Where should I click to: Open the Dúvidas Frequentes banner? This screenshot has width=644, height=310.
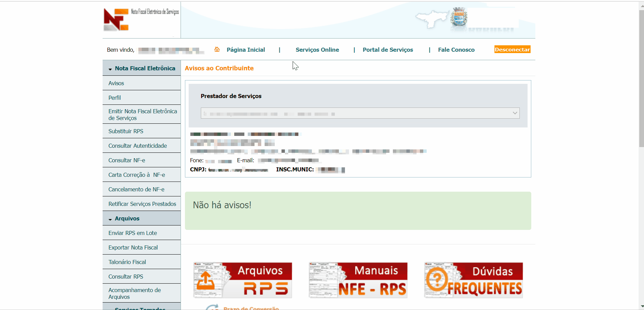click(x=474, y=280)
